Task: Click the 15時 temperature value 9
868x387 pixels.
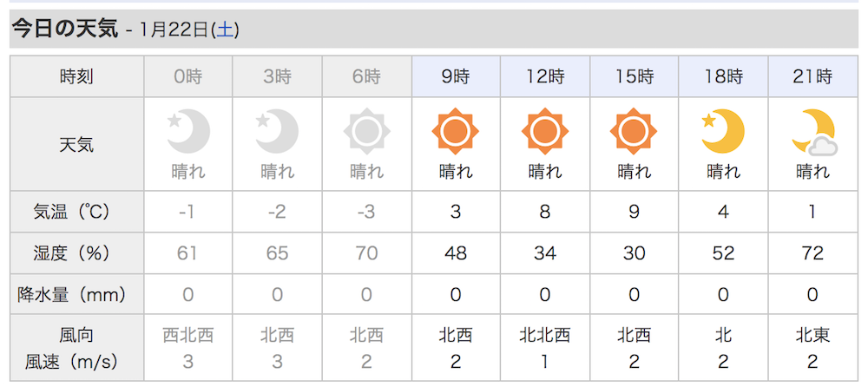Action: [x=634, y=212]
